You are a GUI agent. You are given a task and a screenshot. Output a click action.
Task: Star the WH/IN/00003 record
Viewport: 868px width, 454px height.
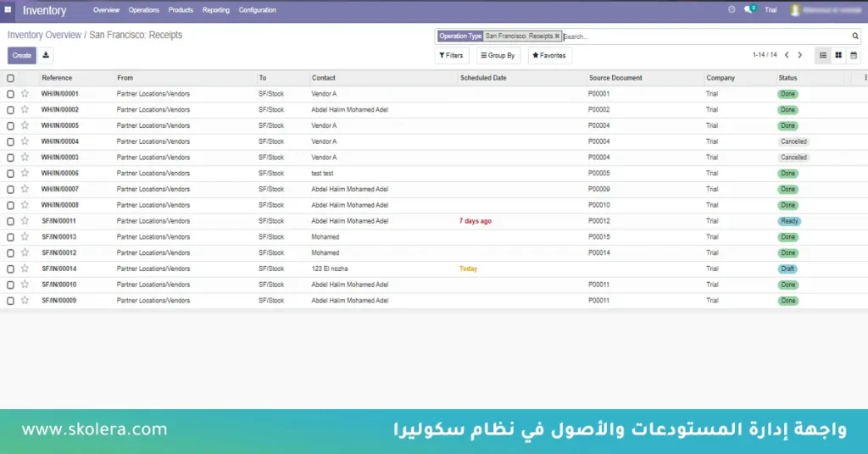25,157
